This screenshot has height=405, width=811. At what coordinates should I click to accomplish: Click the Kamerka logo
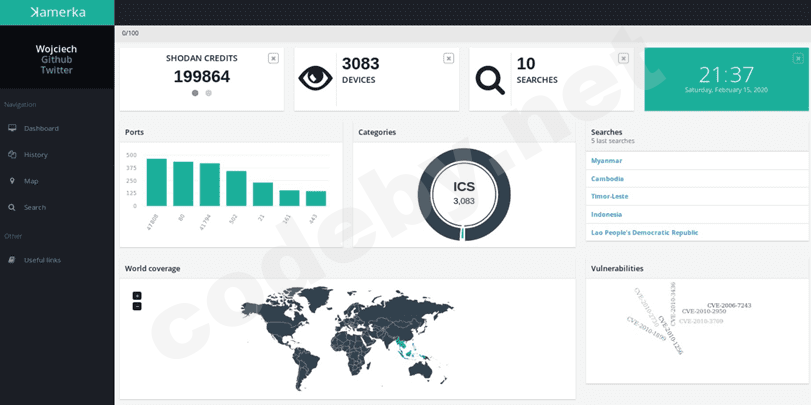click(57, 12)
